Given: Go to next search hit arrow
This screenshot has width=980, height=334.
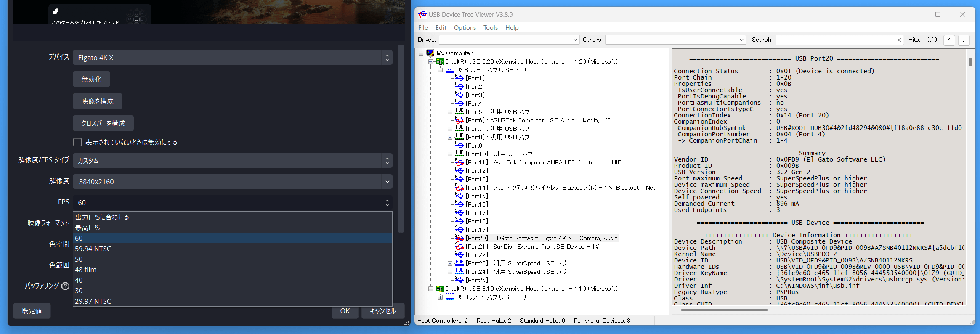Looking at the screenshot, I should [964, 40].
